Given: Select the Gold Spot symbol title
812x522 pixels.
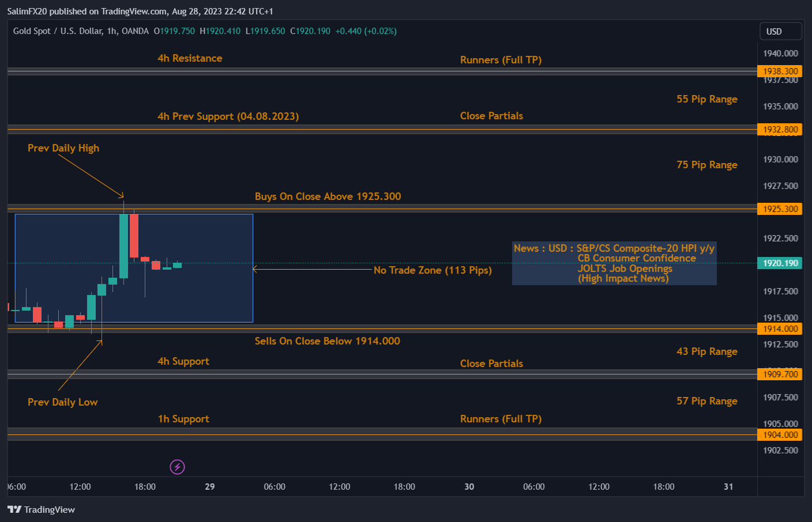Looking at the screenshot, I should click(81, 31).
